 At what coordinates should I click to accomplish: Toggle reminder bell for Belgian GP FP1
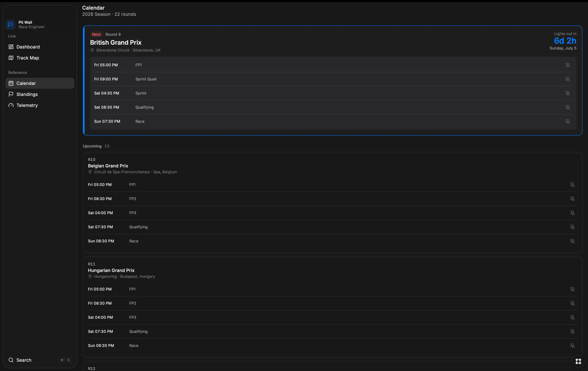click(572, 185)
